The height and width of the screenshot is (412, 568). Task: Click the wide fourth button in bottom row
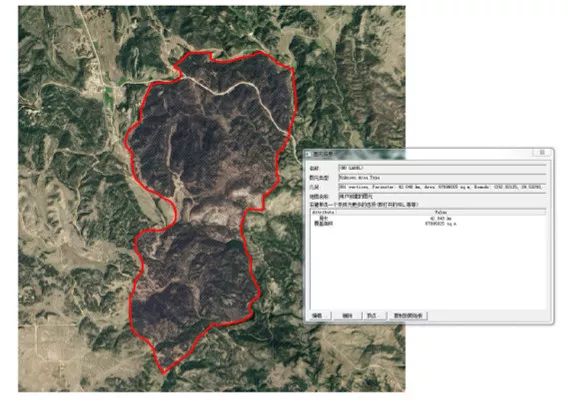(408, 316)
